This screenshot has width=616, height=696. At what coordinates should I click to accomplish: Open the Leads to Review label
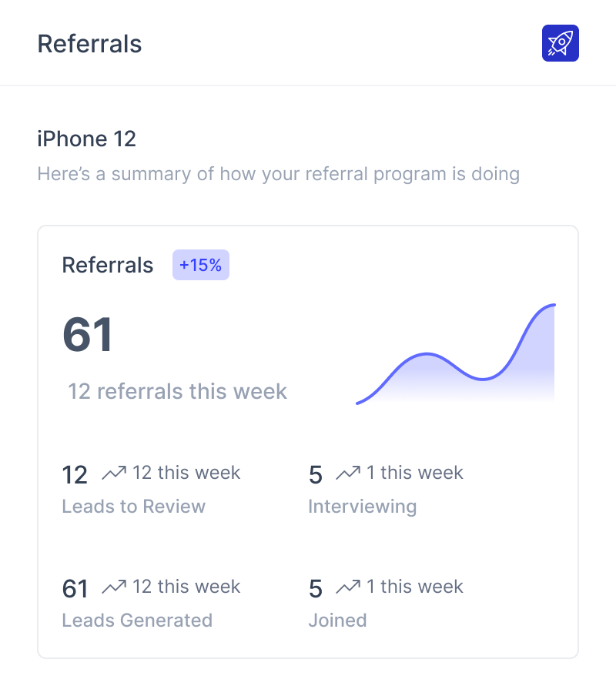pos(133,507)
